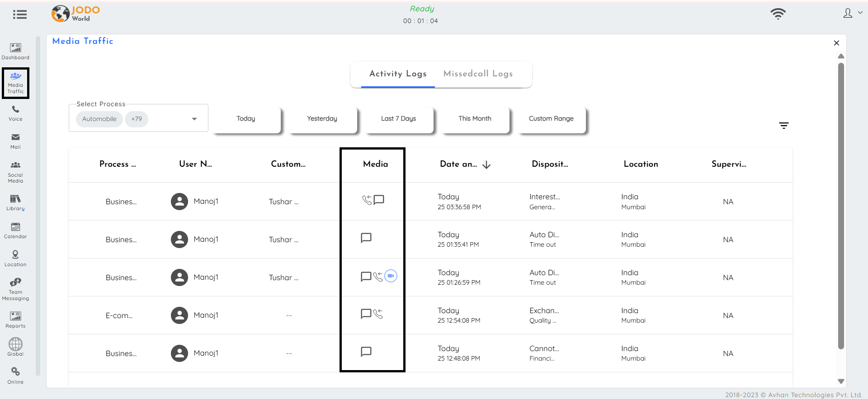Toggle the Date column sort arrow
Screen dimensions: 868x399
coord(486,165)
